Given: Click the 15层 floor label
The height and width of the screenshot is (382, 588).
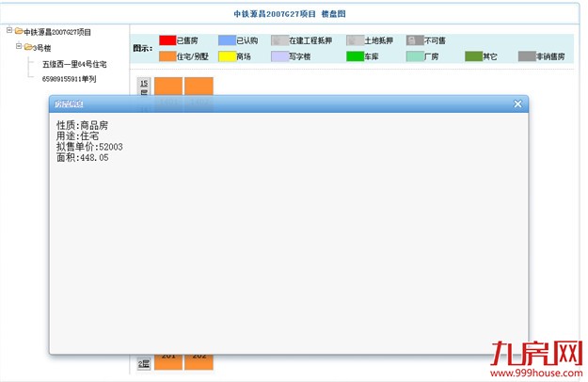Looking at the screenshot, I should [144, 87].
